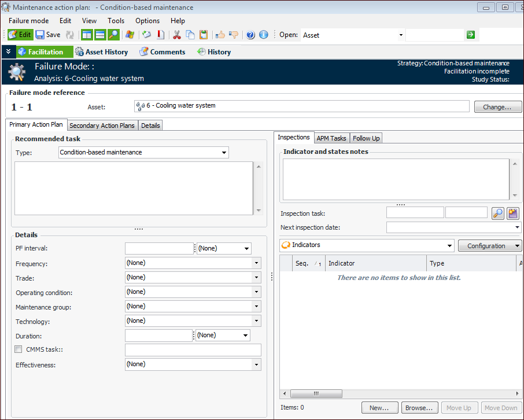Click the thumbs down icon
This screenshot has height=420, width=524.
tap(234, 35)
